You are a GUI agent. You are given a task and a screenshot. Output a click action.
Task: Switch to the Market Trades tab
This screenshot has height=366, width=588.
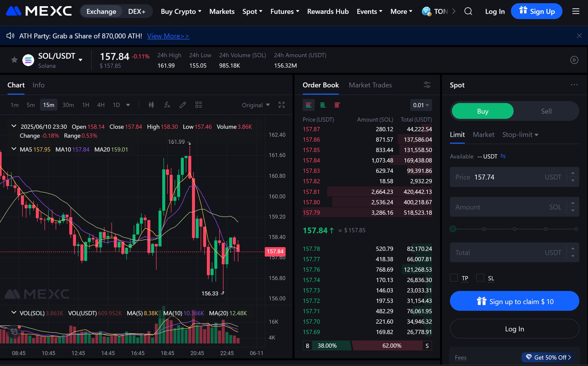tap(370, 85)
